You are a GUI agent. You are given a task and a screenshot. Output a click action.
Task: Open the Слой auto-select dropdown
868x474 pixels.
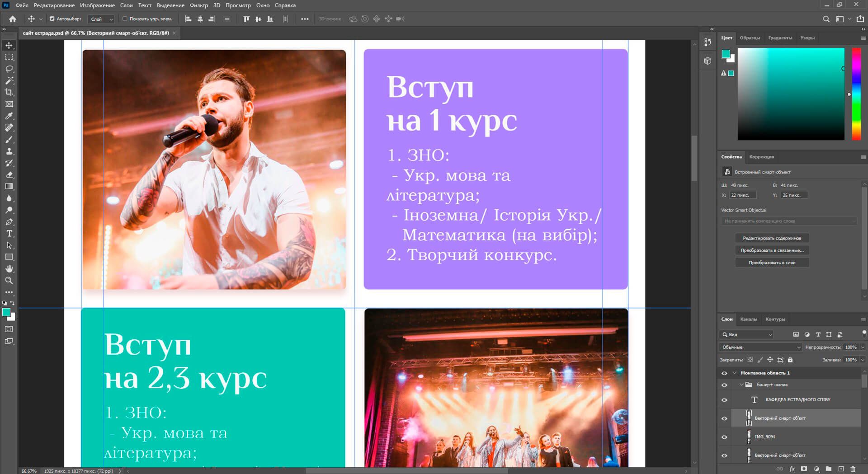click(x=102, y=19)
